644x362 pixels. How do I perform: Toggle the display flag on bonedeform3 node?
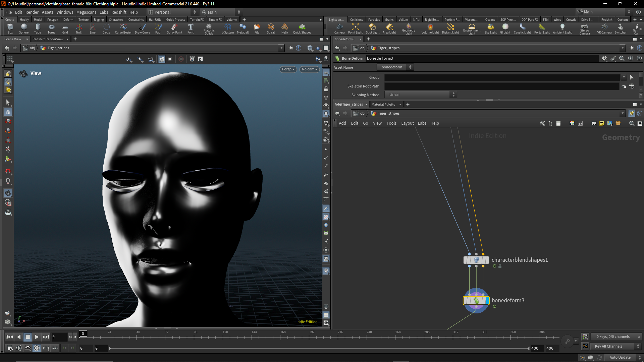(x=487, y=301)
